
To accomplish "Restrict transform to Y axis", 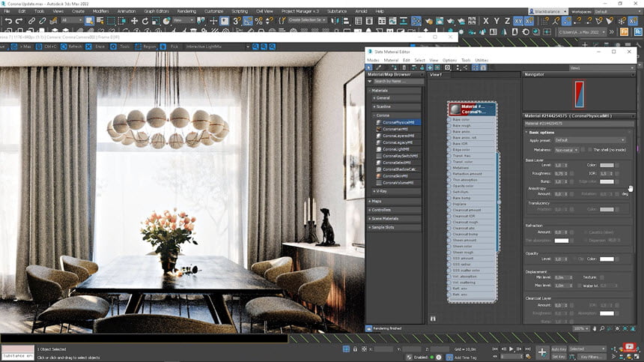I will [496, 20].
